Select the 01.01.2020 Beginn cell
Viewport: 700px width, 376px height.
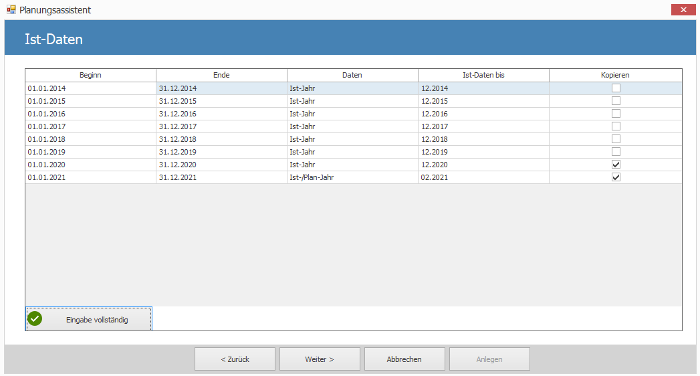tap(91, 165)
